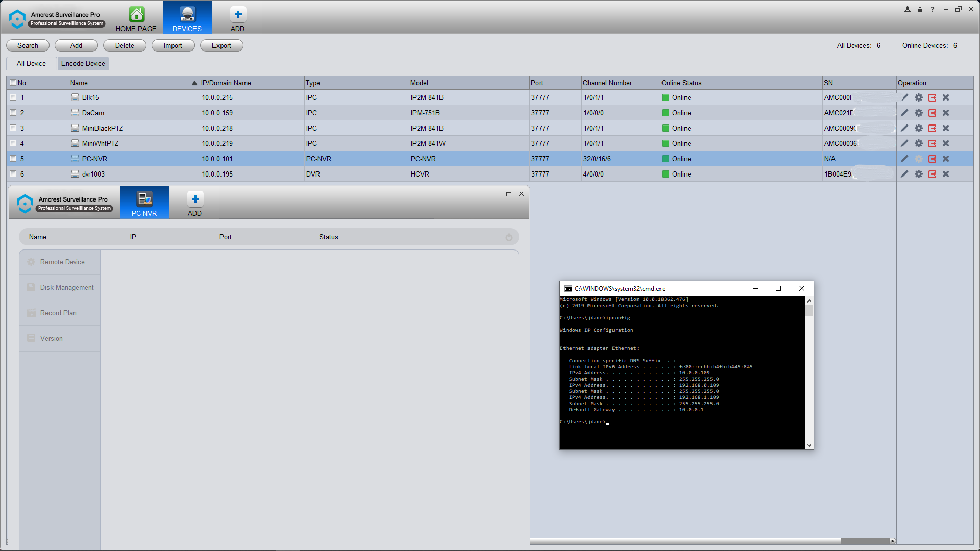The image size is (980, 551).
Task: Click the help question mark icon
Action: (x=933, y=9)
